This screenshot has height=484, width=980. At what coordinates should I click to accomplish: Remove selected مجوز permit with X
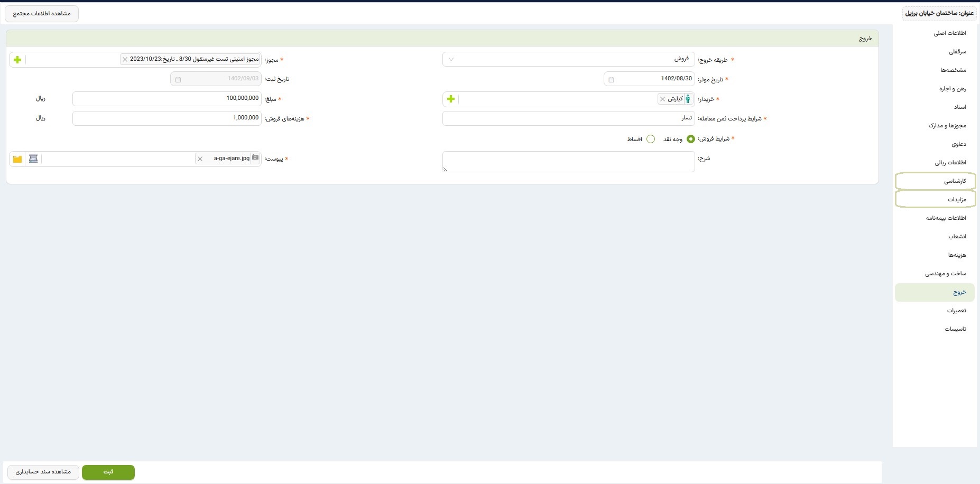(125, 60)
